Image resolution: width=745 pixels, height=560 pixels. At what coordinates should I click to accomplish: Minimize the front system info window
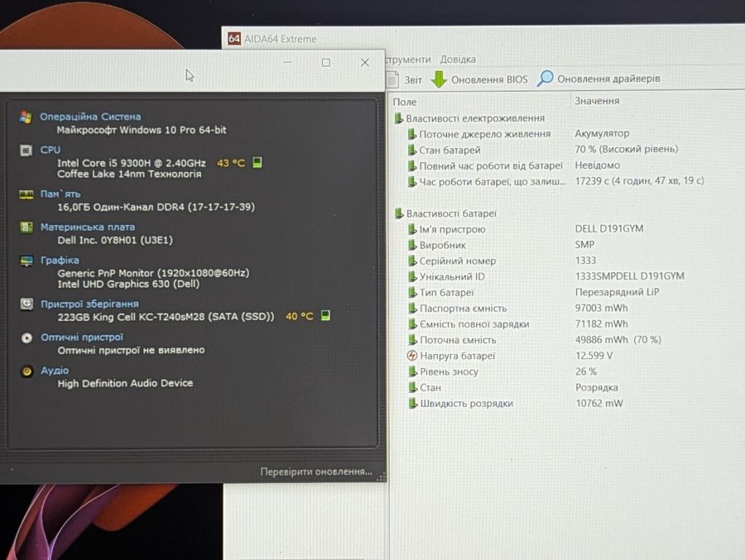point(287,62)
